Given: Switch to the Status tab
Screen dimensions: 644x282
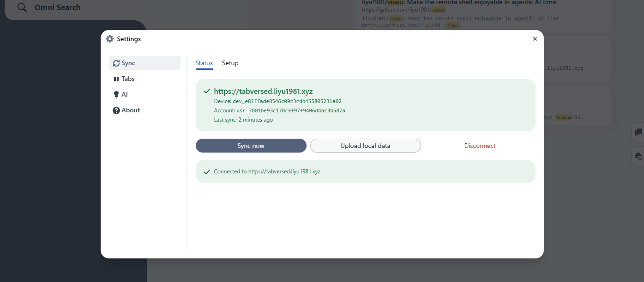Looking at the screenshot, I should (204, 63).
